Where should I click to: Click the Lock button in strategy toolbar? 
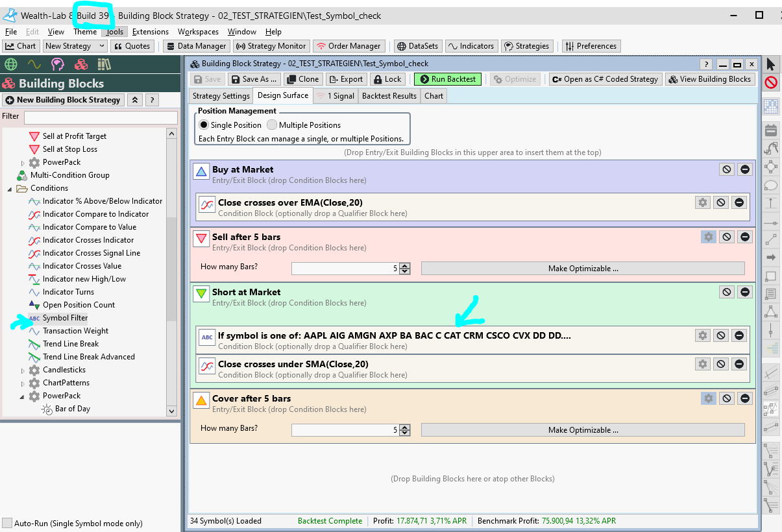[x=387, y=79]
